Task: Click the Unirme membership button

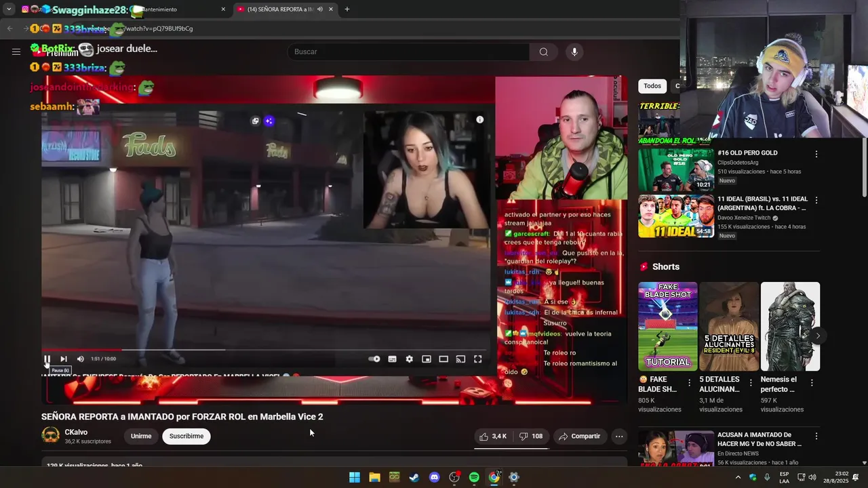Action: click(141, 436)
